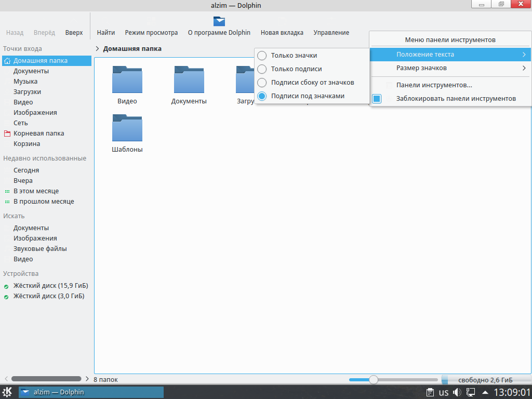Click the 'Найти' toolbar button
532x399 pixels.
pos(106,33)
